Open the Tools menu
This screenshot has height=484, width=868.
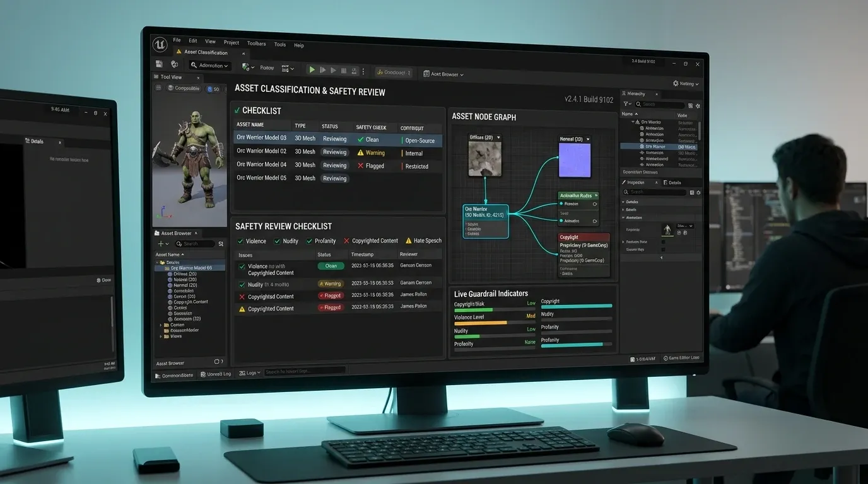click(x=280, y=45)
